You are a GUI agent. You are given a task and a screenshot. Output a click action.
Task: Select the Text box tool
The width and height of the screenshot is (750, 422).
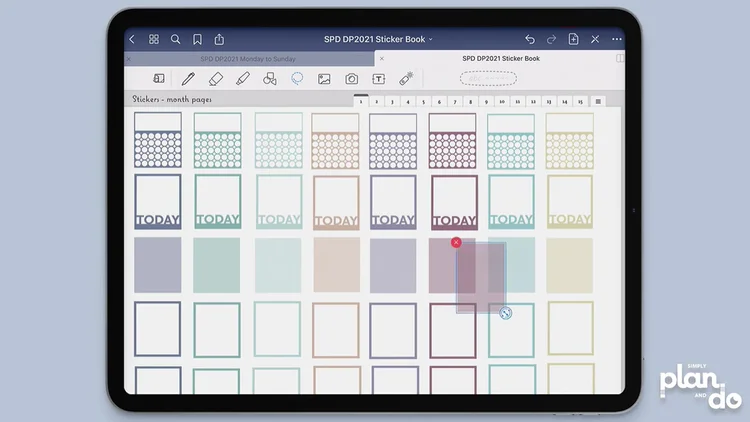(378, 79)
